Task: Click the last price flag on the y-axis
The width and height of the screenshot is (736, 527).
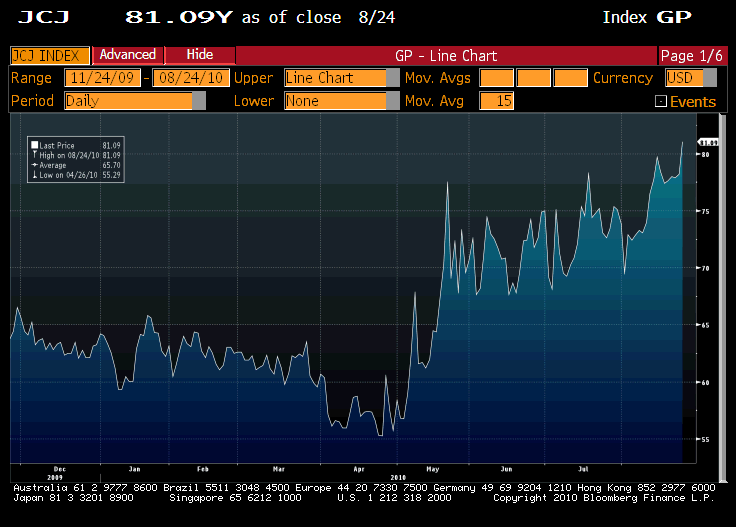Action: 708,142
